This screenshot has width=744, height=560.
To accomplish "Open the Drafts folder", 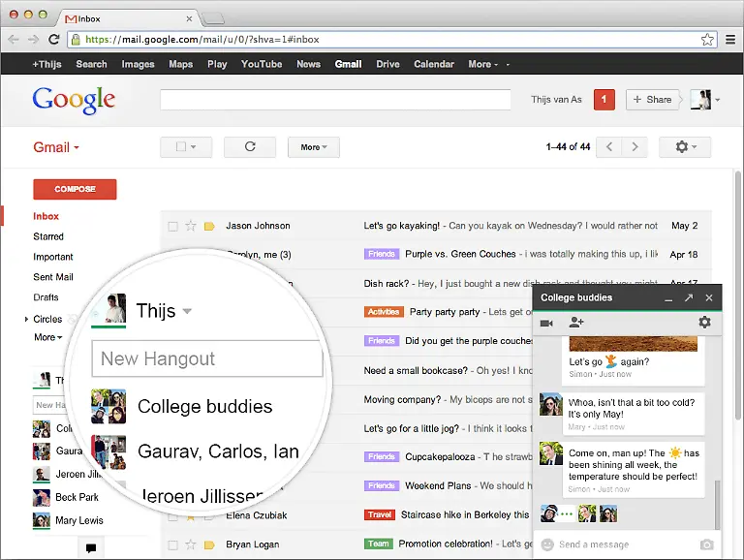I will point(46,297).
